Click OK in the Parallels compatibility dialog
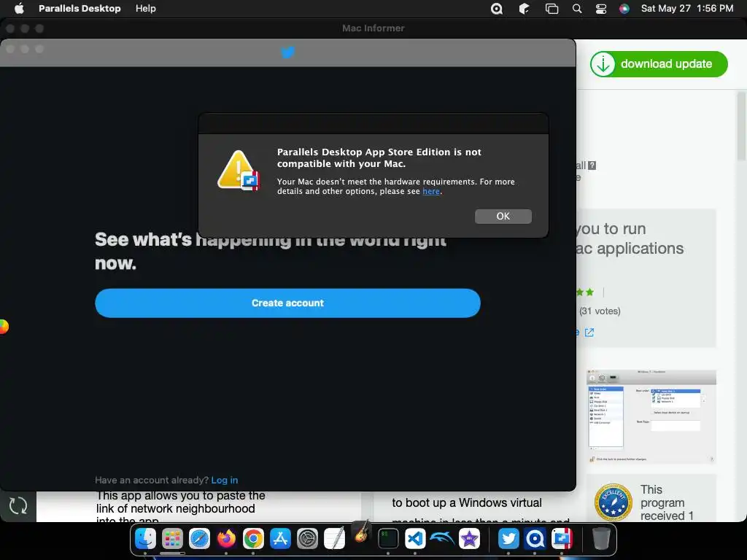The width and height of the screenshot is (747, 560). [503, 216]
